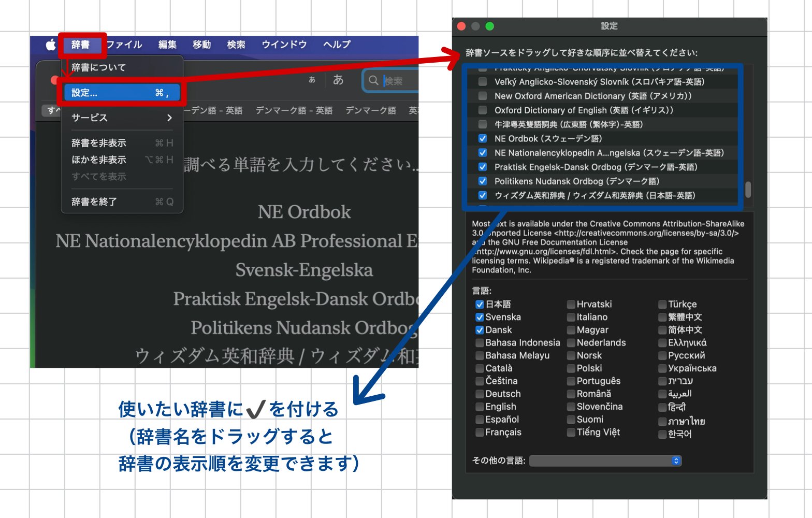Open the その他の言語 dropdown
This screenshot has width=812, height=518.
[x=605, y=461]
